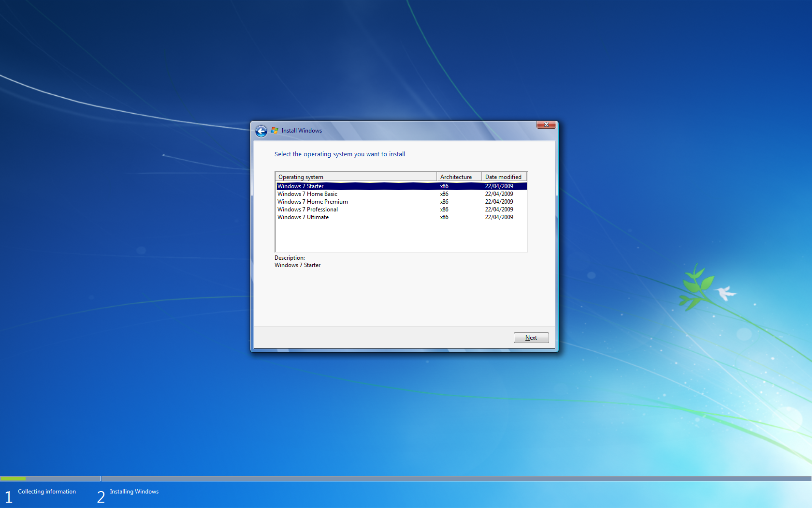Click the empty area of the OS list
Screen dimensions: 812x508
pyautogui.click(x=400, y=236)
